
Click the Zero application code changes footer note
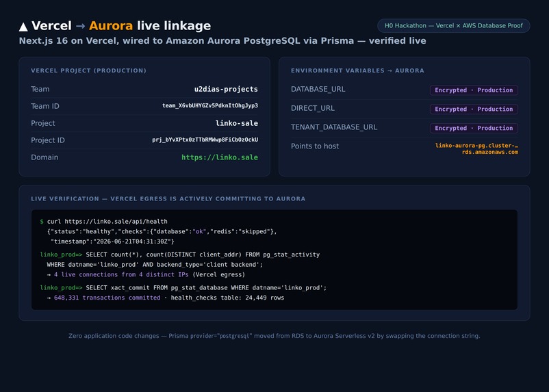[274, 336]
